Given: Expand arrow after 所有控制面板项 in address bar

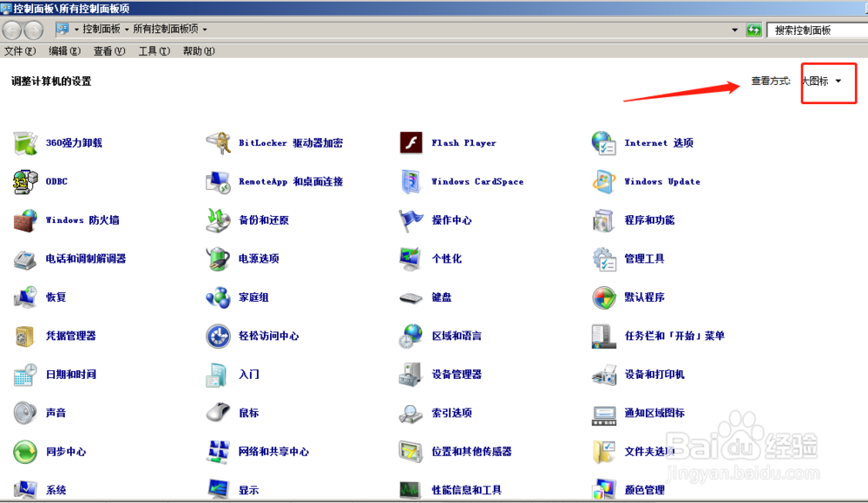Looking at the screenshot, I should [205, 29].
